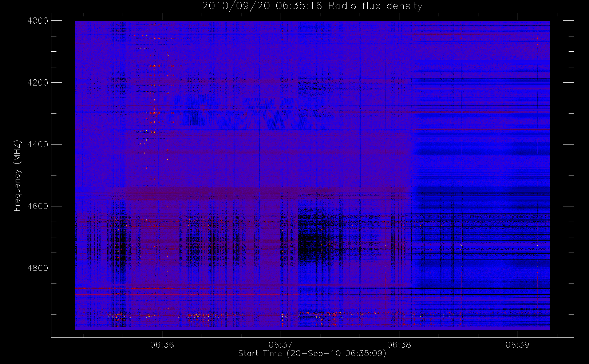Click the "Frequency (MHZ)" axis label
The width and height of the screenshot is (589, 364).
(17, 175)
